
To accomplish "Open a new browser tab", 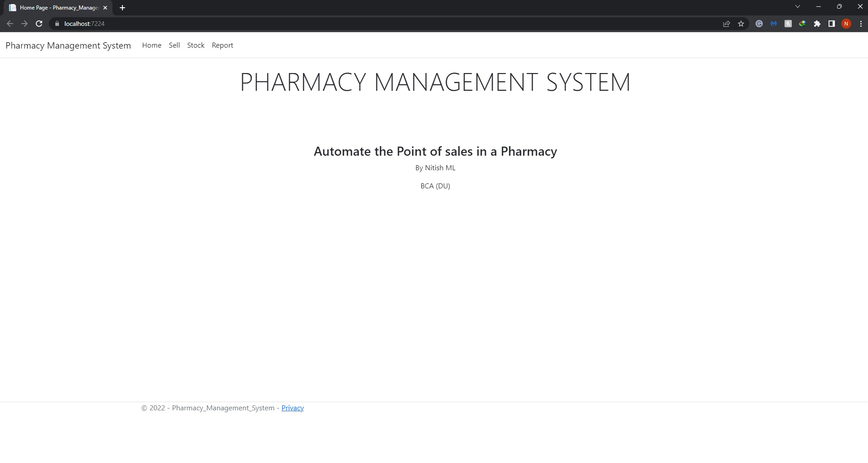I will tap(122, 8).
